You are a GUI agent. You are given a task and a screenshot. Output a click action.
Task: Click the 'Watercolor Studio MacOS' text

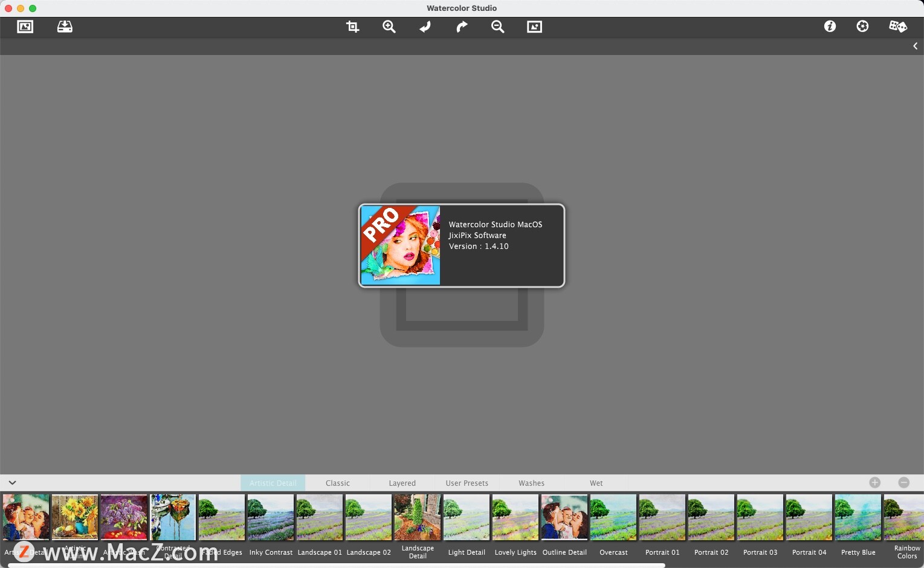point(496,225)
